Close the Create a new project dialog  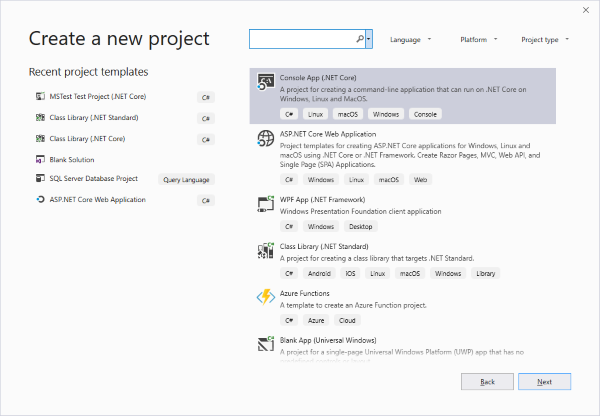tap(586, 10)
